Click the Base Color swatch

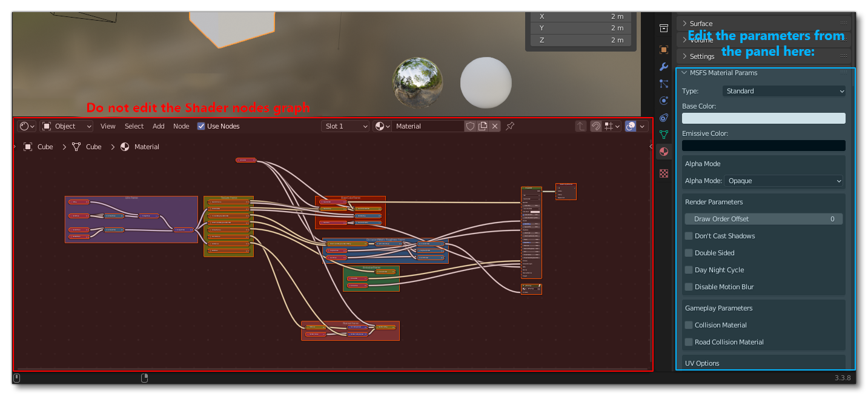763,118
